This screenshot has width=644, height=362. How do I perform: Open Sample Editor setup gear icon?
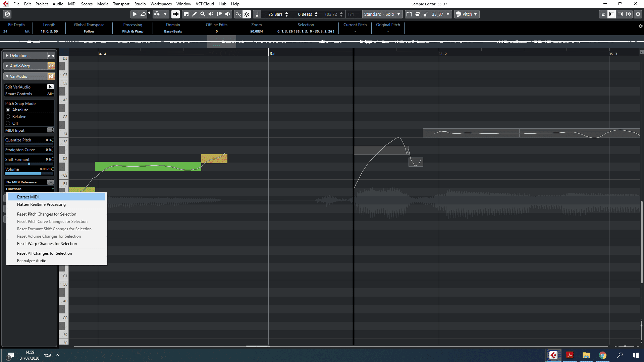click(638, 14)
